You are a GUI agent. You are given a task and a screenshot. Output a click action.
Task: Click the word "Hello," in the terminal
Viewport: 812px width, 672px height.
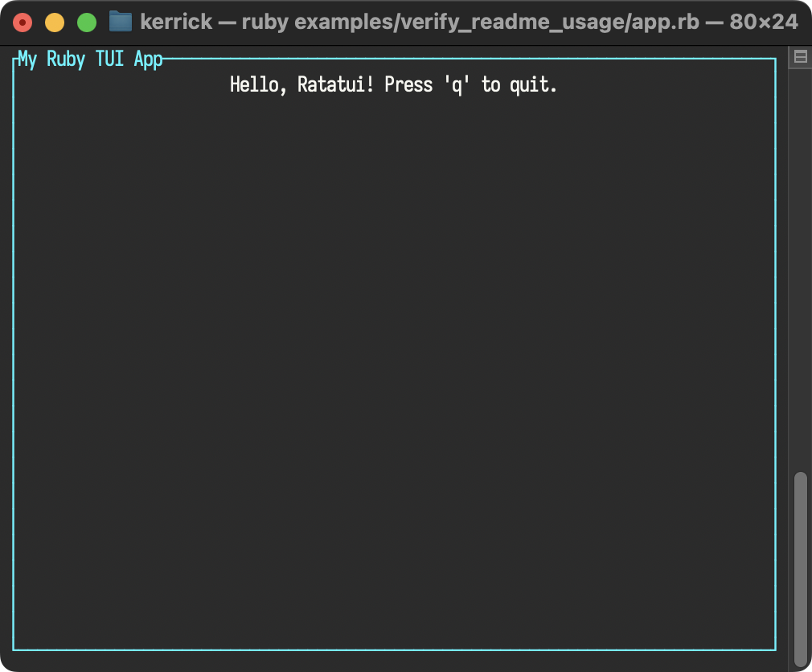click(258, 85)
